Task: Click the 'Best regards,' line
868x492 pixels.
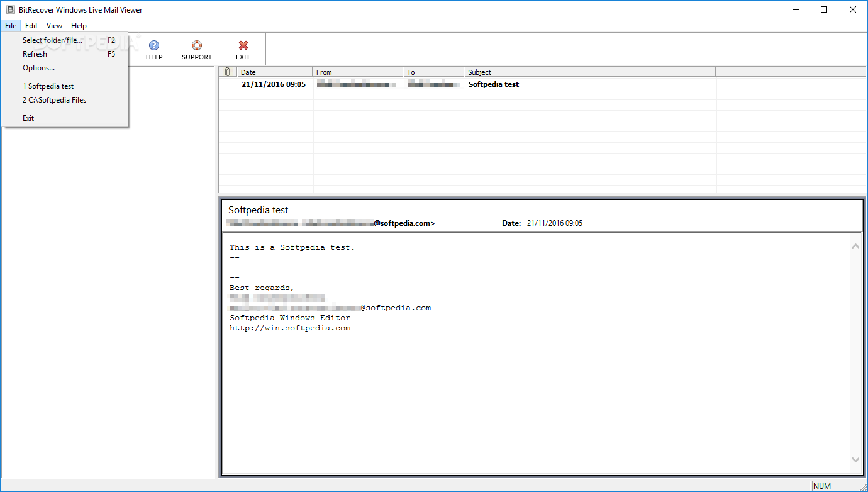Action: [262, 288]
